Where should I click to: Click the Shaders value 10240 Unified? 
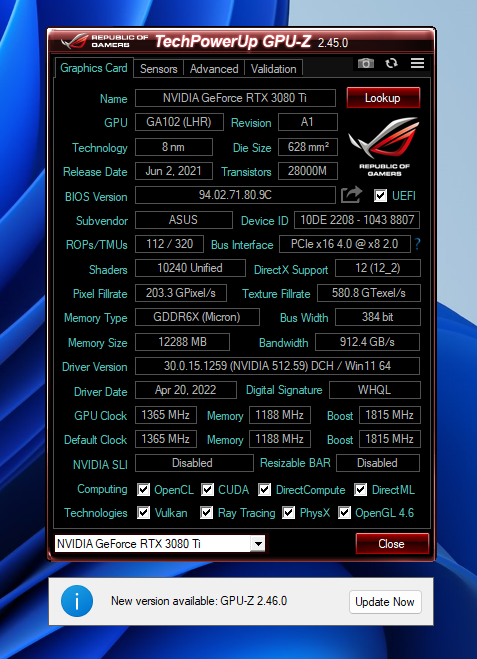tap(190, 268)
